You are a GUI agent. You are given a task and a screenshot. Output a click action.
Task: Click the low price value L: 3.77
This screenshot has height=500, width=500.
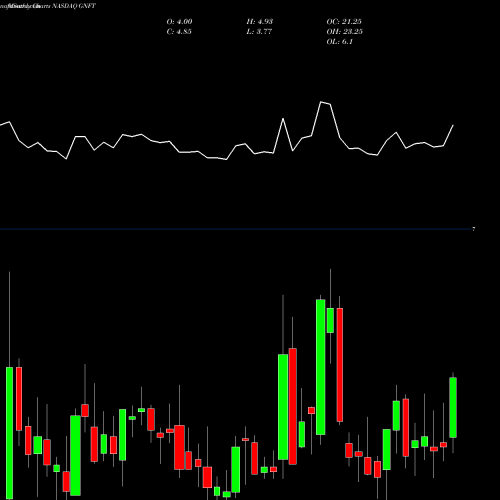(x=259, y=32)
